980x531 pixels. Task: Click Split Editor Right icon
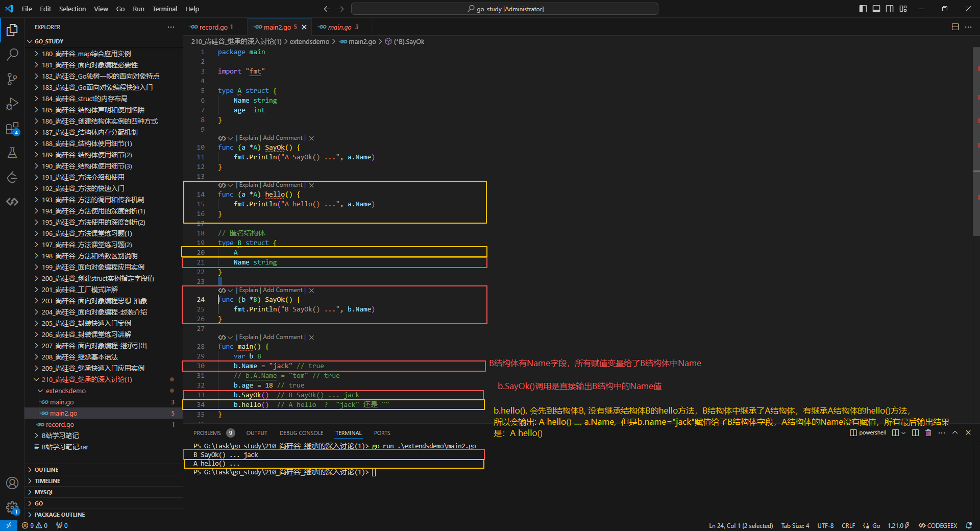(x=955, y=27)
